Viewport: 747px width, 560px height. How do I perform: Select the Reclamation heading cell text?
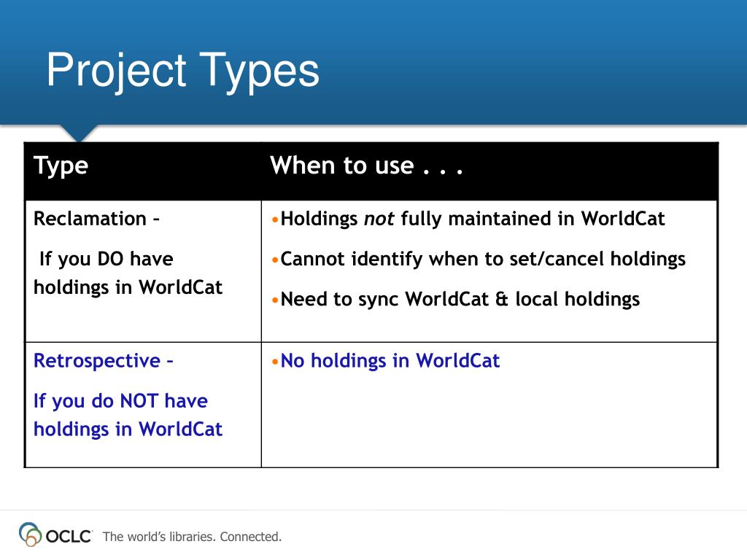[96, 219]
